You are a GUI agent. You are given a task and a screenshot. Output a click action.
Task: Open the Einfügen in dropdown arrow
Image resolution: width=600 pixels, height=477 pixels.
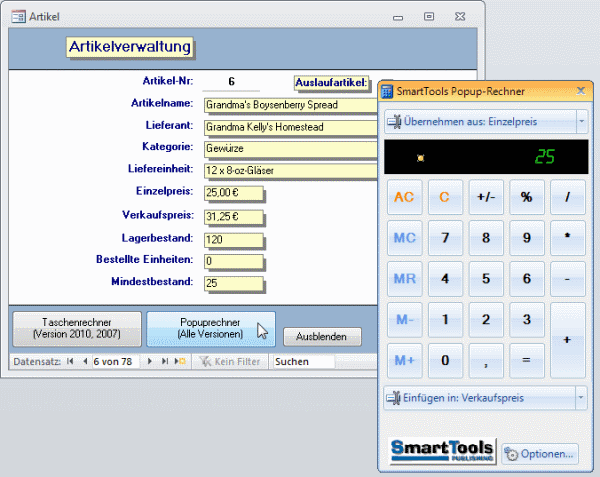581,398
